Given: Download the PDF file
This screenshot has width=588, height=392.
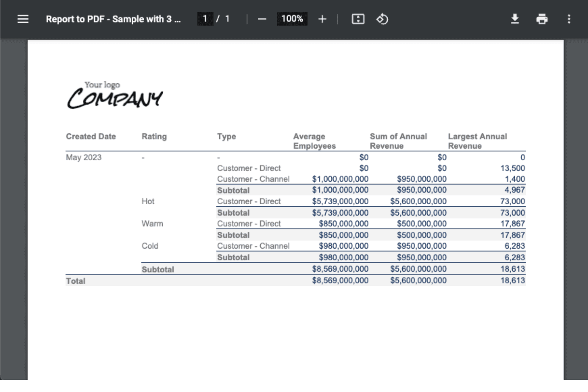Looking at the screenshot, I should (515, 19).
